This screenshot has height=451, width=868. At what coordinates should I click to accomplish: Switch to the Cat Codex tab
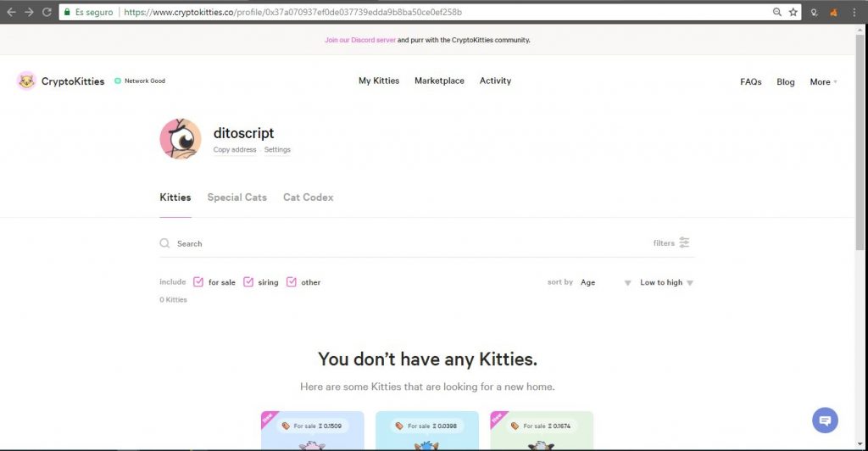point(309,198)
